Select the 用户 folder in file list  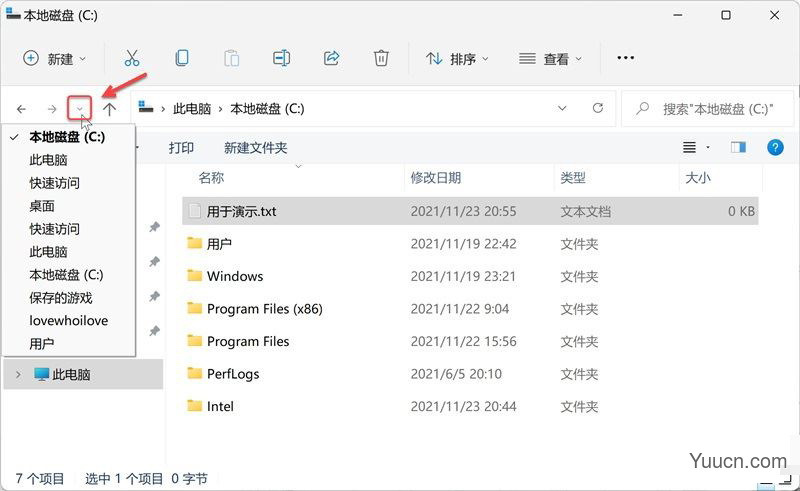click(470, 243)
